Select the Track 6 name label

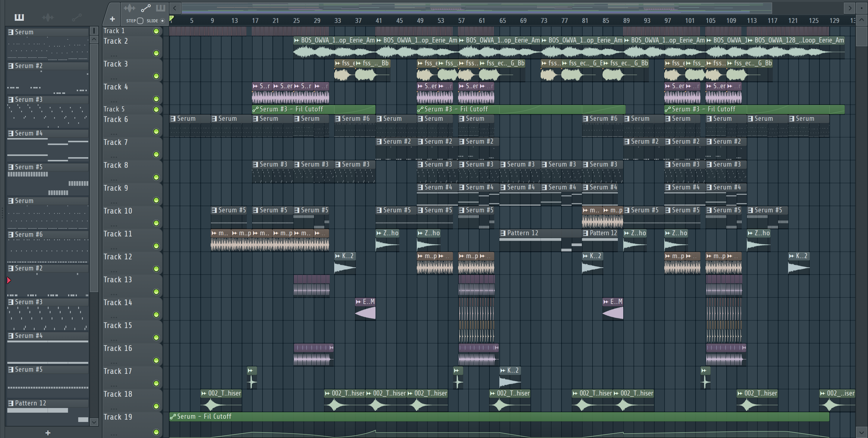click(x=115, y=119)
